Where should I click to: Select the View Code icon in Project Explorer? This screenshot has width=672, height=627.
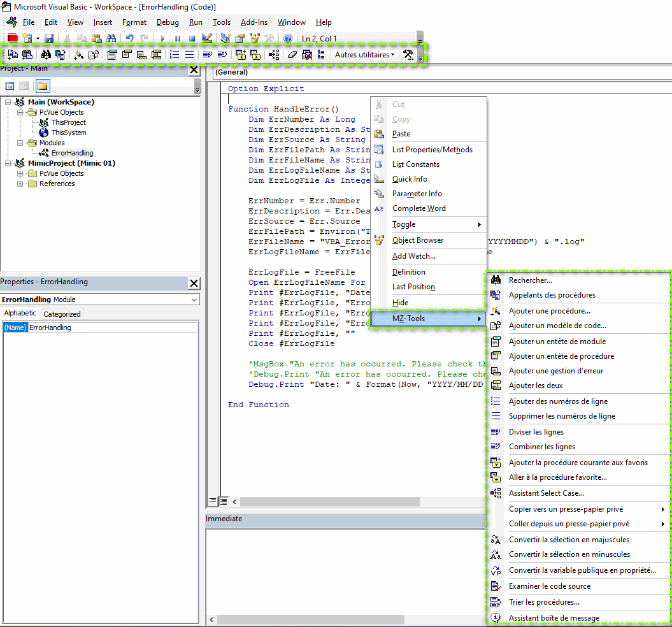(10, 85)
